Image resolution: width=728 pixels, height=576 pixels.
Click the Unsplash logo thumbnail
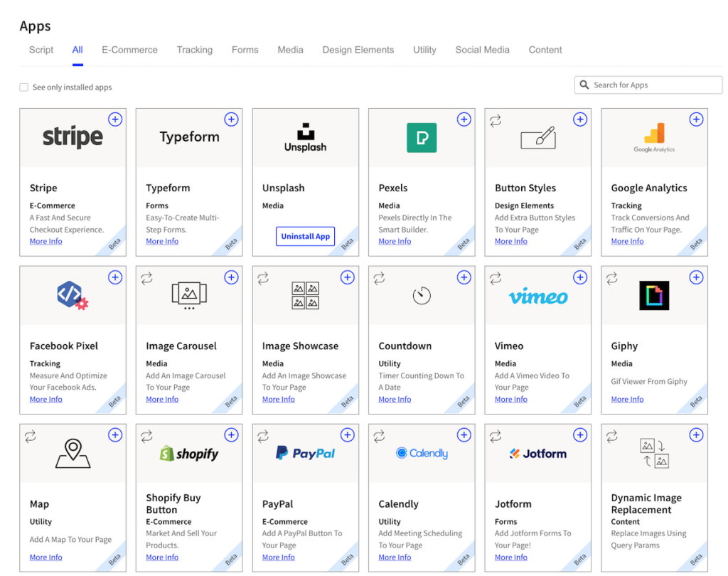[x=305, y=137]
